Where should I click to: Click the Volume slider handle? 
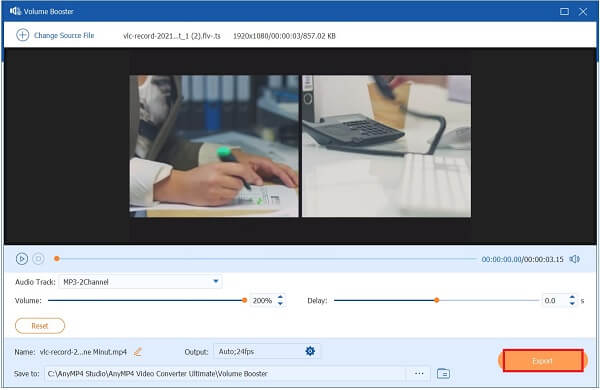coord(245,300)
